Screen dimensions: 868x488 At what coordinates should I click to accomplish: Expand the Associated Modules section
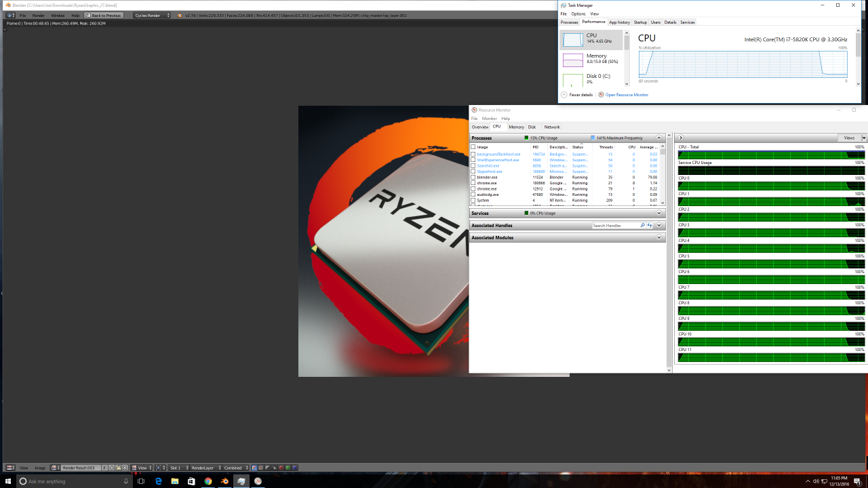658,238
